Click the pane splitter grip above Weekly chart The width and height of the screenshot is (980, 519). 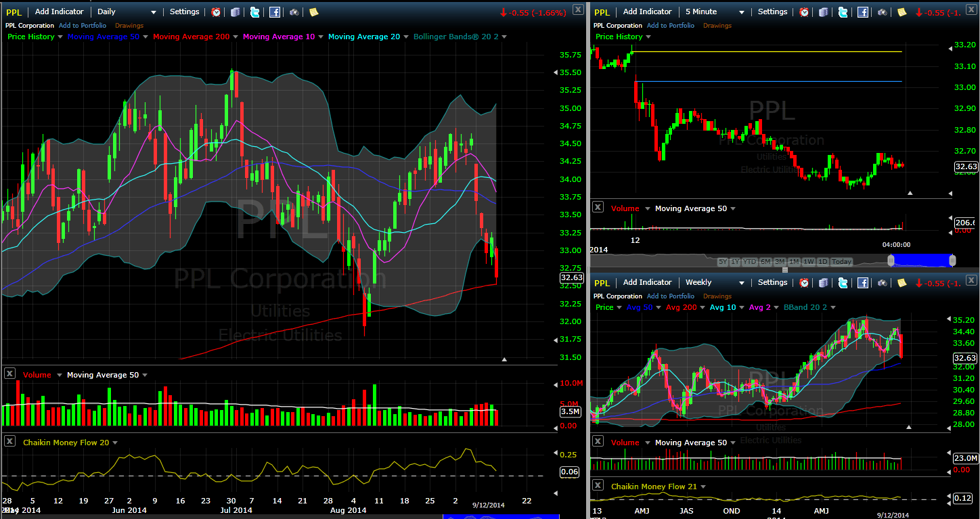point(785,270)
